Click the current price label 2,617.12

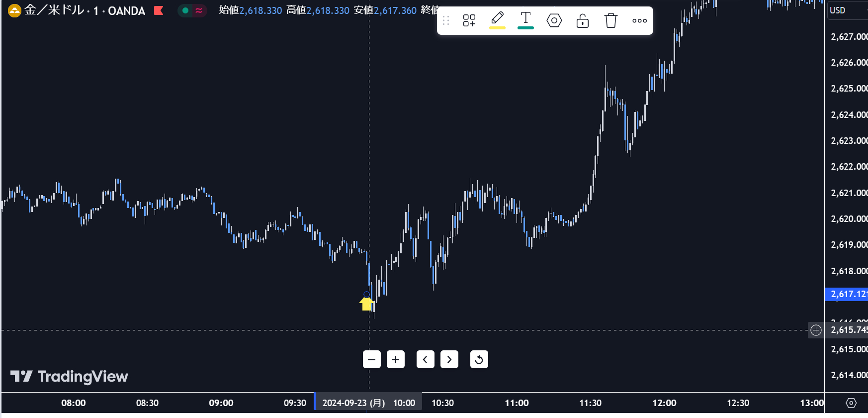tap(846, 294)
